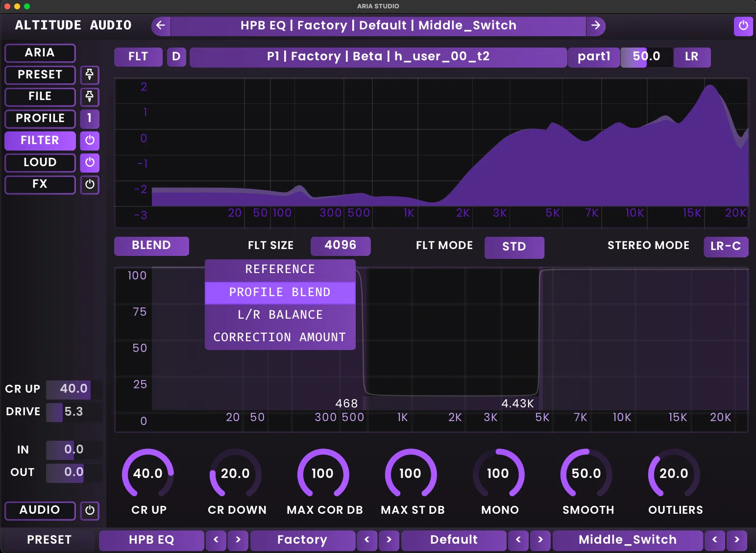Click the PROFILE sidebar button
This screenshot has height=553, width=756.
click(40, 119)
